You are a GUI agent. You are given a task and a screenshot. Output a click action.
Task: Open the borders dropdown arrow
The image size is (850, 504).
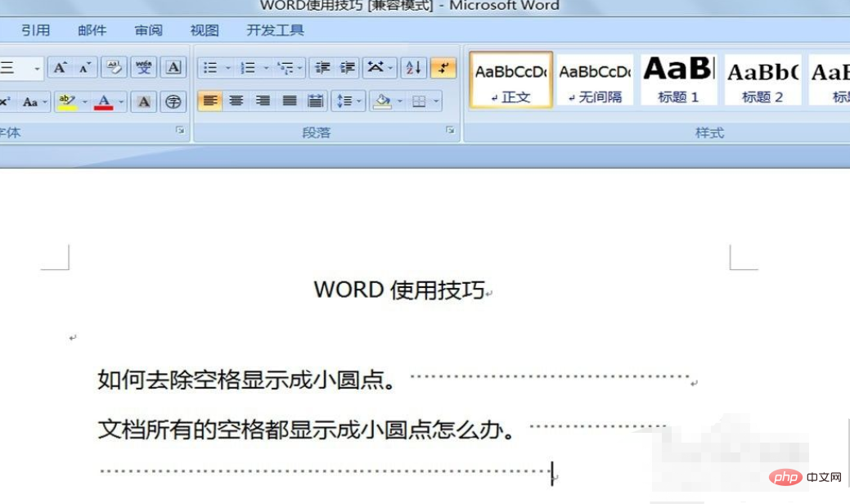pos(436,101)
